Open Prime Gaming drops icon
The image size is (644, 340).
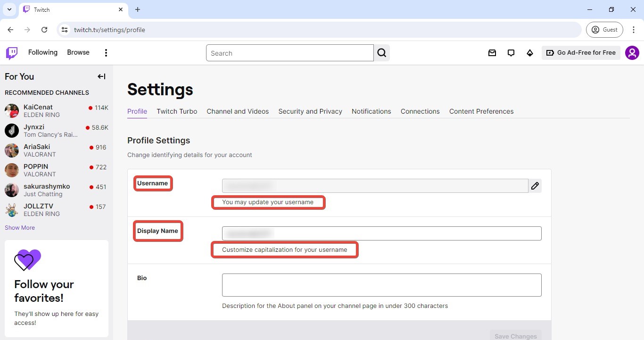coord(530,53)
